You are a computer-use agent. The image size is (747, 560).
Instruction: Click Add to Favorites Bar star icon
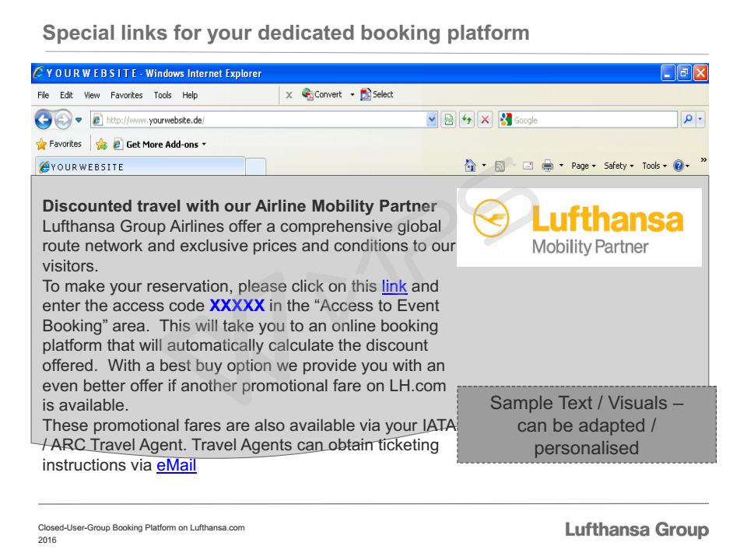point(101,145)
